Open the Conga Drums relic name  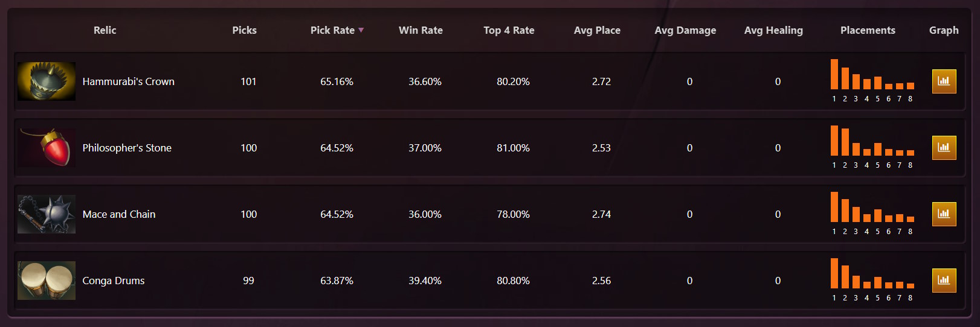click(x=114, y=281)
